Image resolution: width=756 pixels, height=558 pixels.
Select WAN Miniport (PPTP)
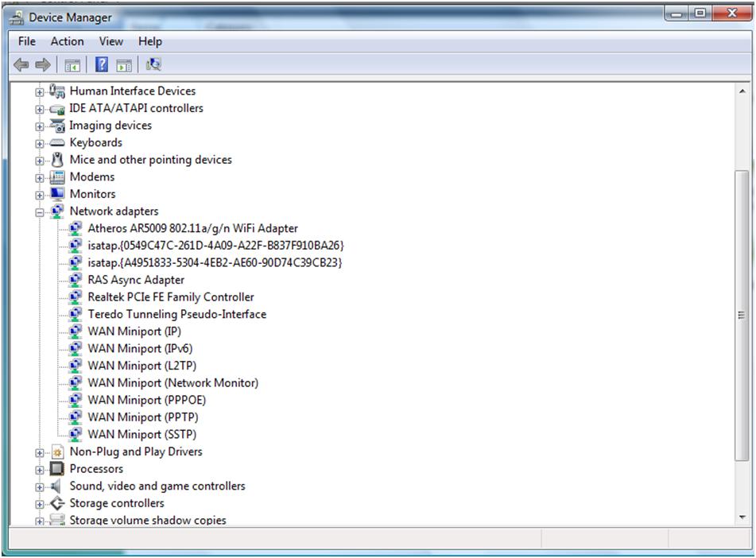pyautogui.click(x=143, y=417)
